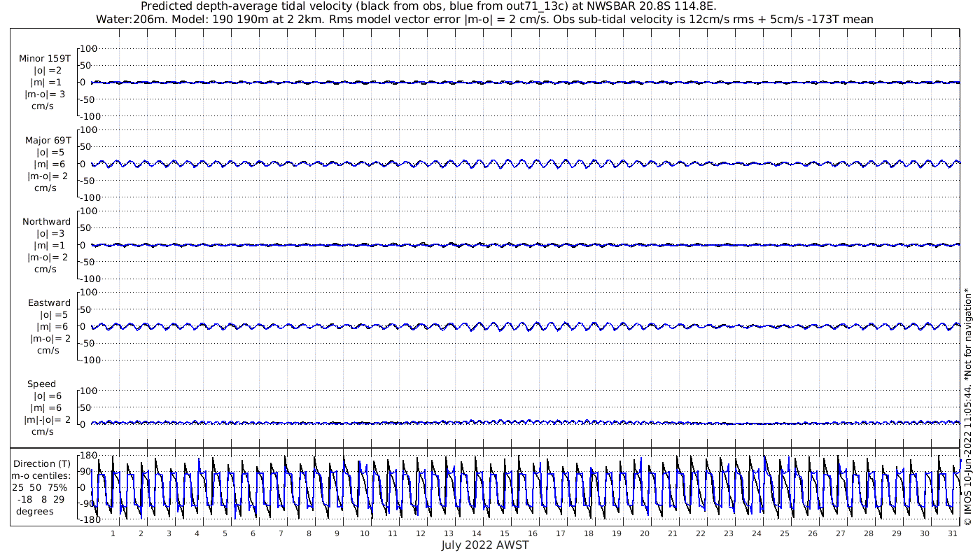Select the "m-o centiles:" text
This screenshot has width=980, height=560.
point(41,475)
